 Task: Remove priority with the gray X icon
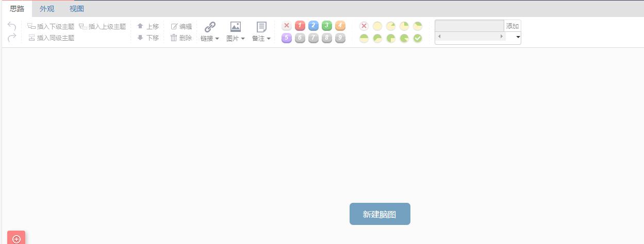287,26
